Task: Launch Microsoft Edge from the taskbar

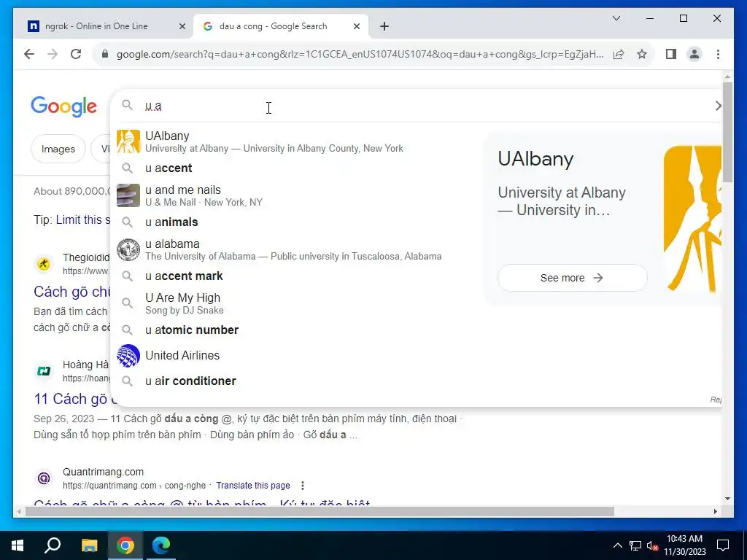Action: 161,545
